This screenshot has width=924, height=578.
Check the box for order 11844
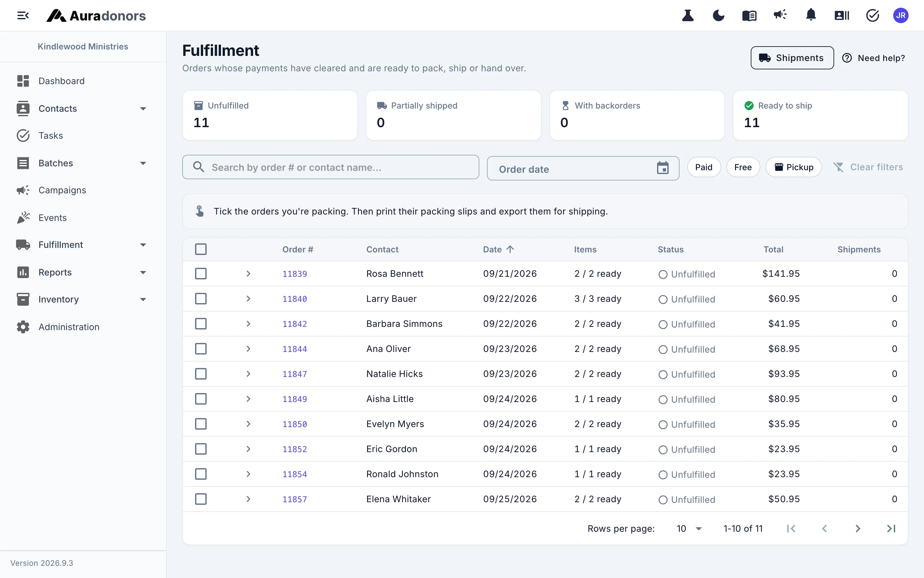pos(201,349)
